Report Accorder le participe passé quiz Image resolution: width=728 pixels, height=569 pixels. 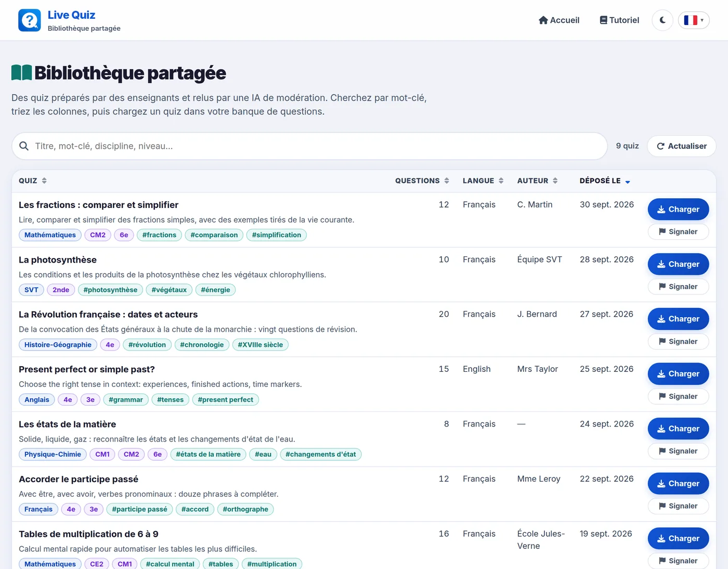[x=678, y=506]
